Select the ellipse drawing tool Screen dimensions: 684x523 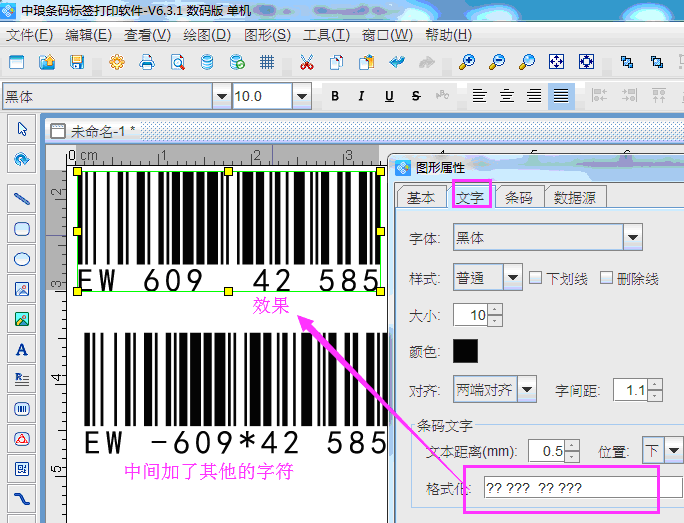[x=22, y=259]
